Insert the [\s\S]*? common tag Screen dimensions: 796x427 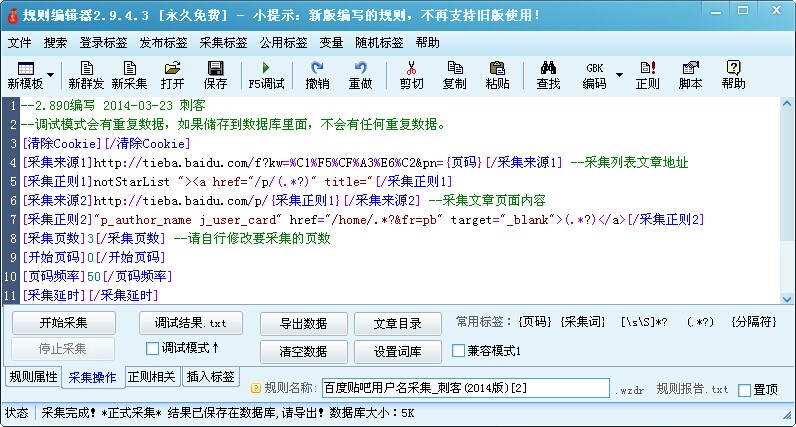click(x=644, y=322)
